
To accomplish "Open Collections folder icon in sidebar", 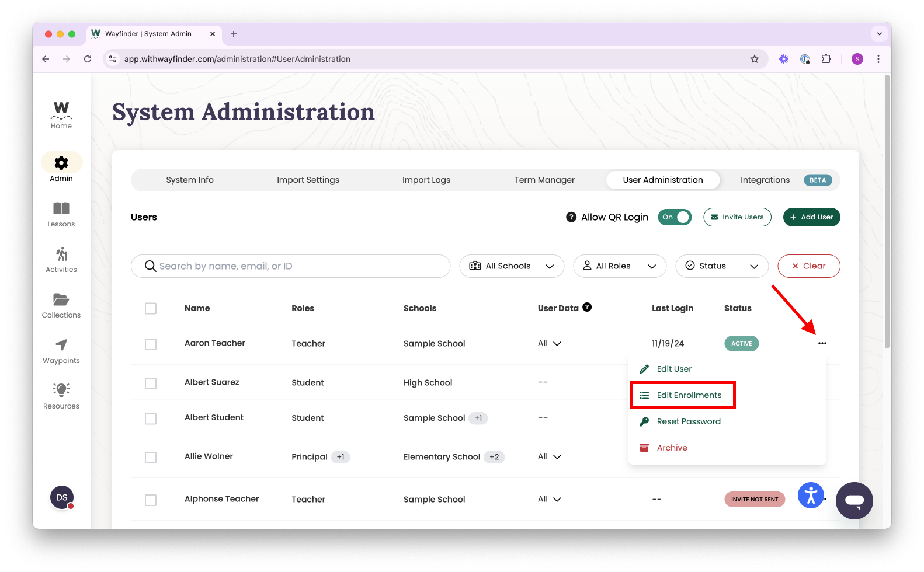I will (61, 299).
